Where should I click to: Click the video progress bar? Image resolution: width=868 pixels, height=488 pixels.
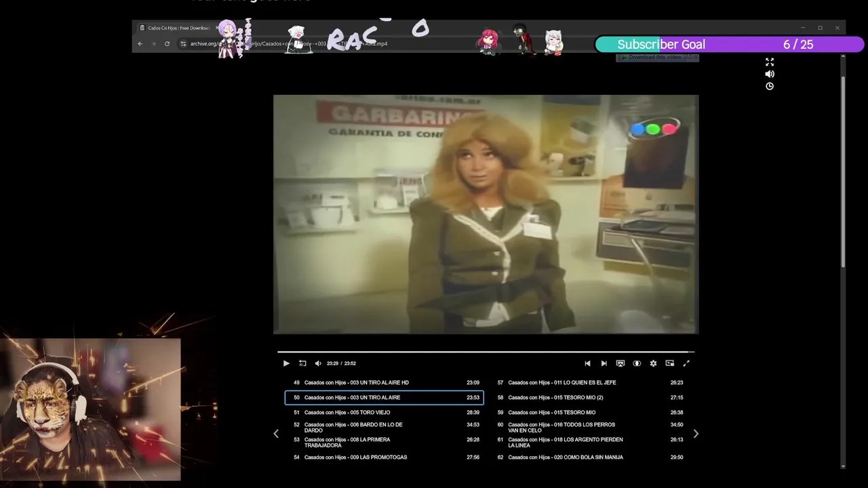(x=486, y=352)
